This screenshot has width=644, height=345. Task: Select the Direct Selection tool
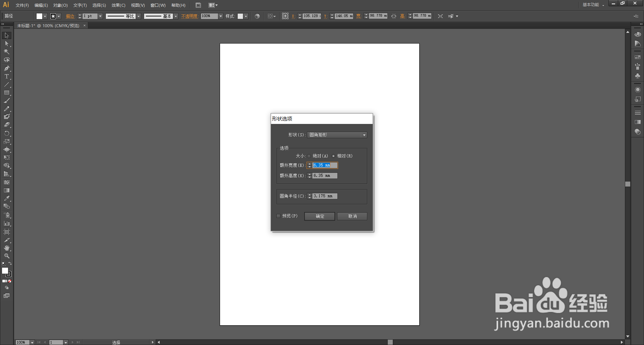7,44
